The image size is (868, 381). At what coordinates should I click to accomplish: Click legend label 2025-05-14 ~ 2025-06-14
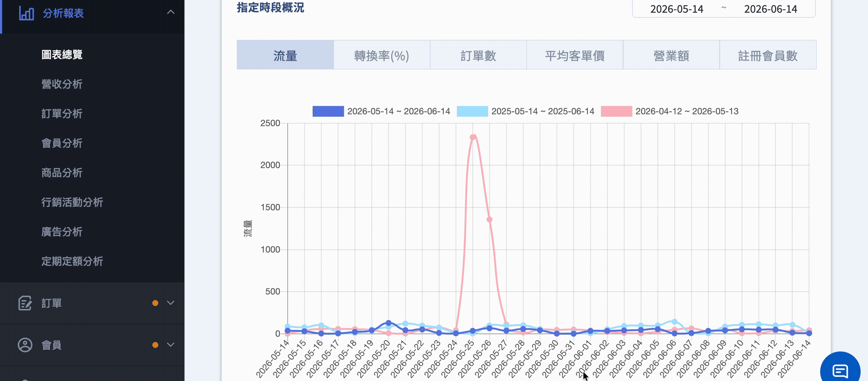click(543, 111)
